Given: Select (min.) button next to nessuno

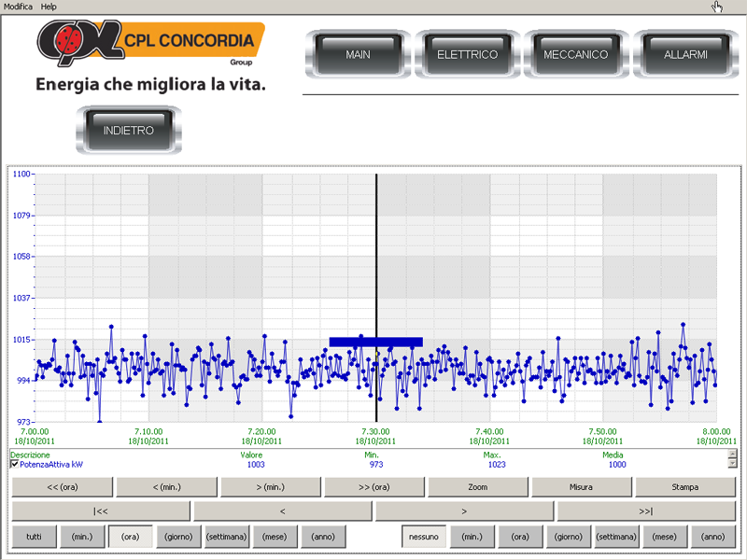Looking at the screenshot, I should tap(472, 537).
